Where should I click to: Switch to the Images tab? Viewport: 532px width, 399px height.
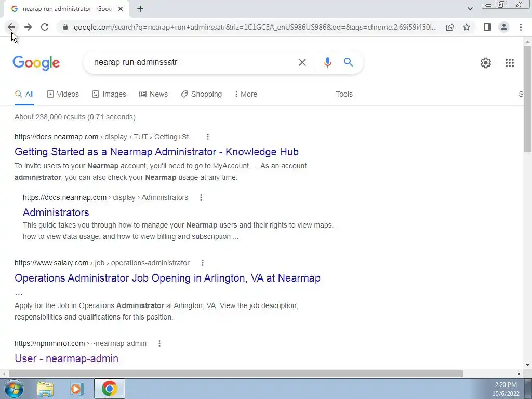[x=109, y=95]
